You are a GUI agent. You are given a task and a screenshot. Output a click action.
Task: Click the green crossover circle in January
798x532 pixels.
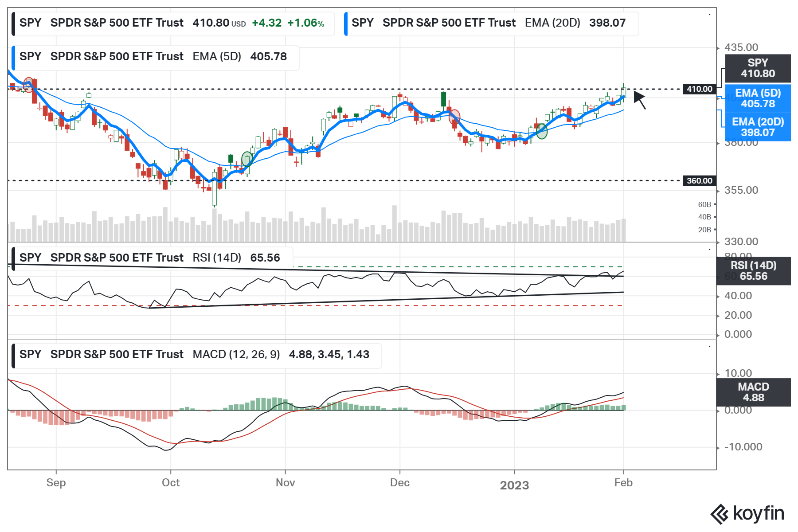coord(542,131)
